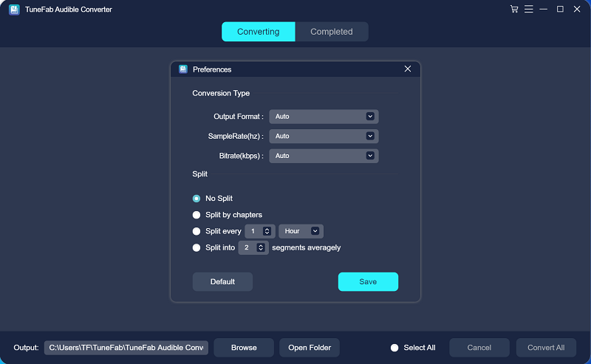591x364 pixels.
Task: Select Split by chapters option
Action: tap(197, 215)
